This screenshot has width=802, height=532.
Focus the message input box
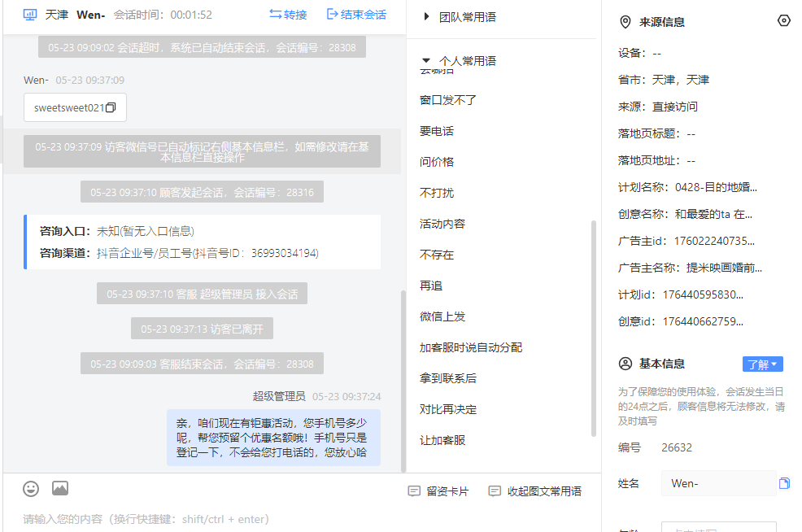coord(302,519)
